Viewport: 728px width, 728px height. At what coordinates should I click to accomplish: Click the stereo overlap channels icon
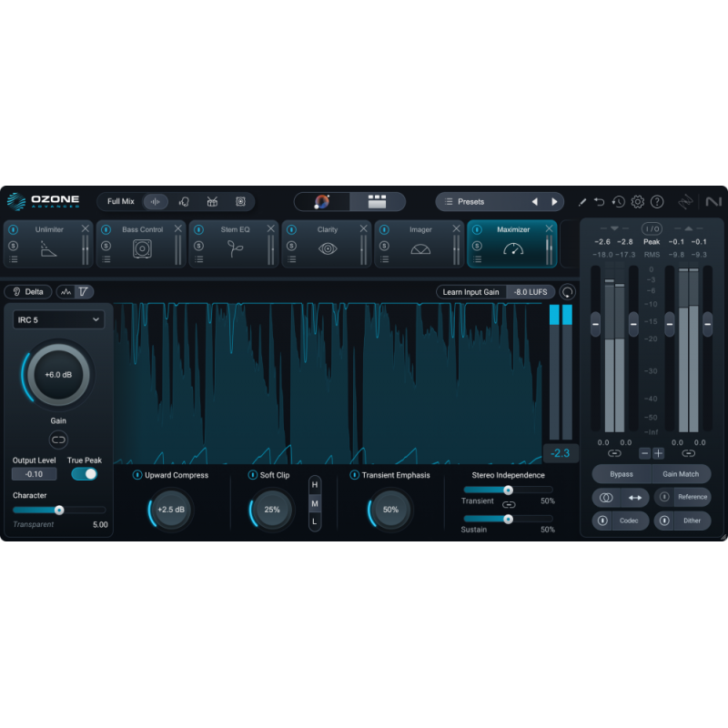coord(605,497)
